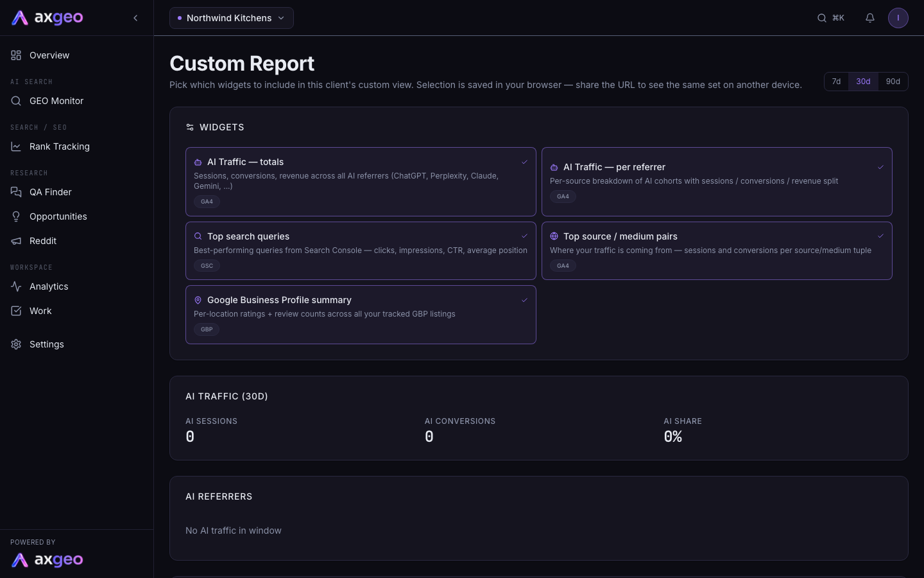Screen dimensions: 924x578
Task: Click the Powered by axgeo footer logo
Action: tap(47, 560)
